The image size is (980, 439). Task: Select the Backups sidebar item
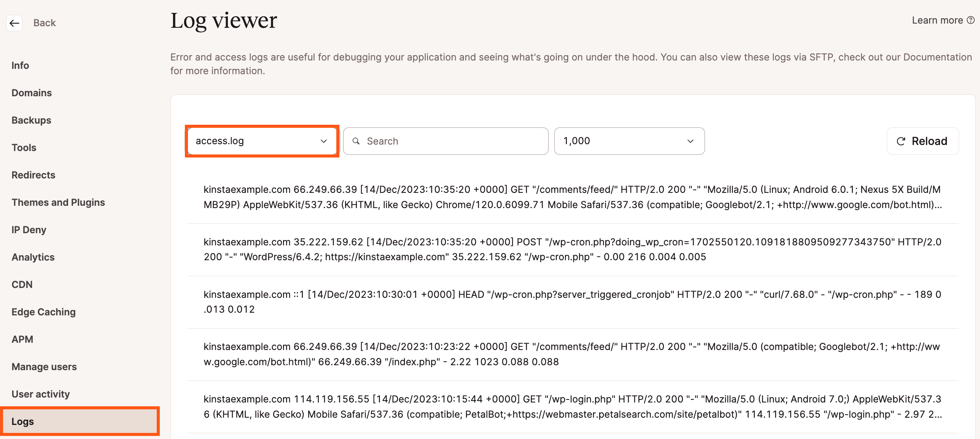(x=31, y=119)
